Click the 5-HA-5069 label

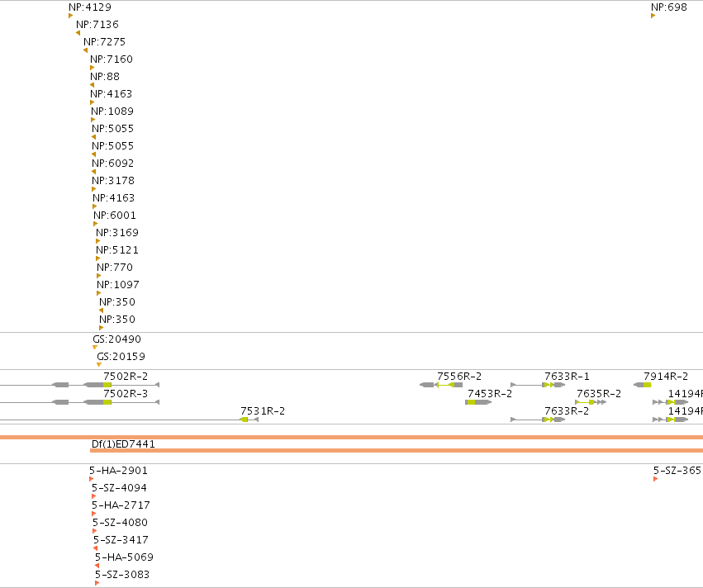click(x=124, y=557)
